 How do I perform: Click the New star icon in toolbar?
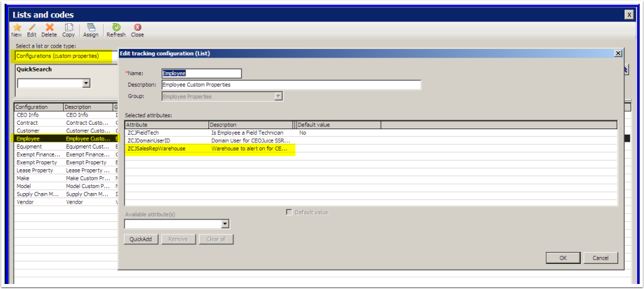pos(17,27)
